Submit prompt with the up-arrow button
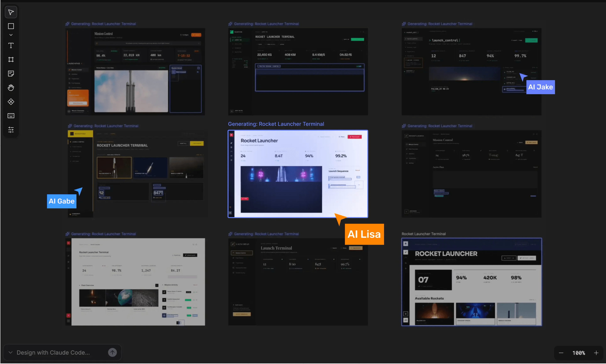 click(112, 352)
